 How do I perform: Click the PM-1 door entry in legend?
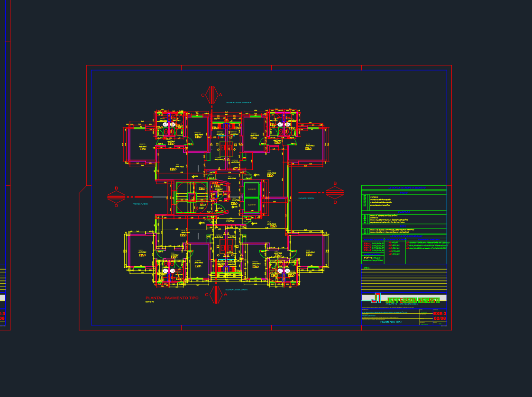pyautogui.click(x=374, y=244)
